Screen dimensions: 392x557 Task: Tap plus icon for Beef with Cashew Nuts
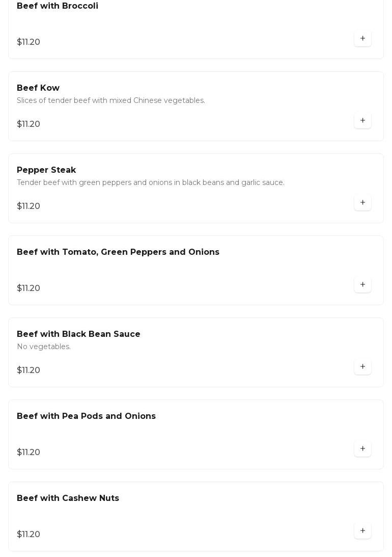362,531
